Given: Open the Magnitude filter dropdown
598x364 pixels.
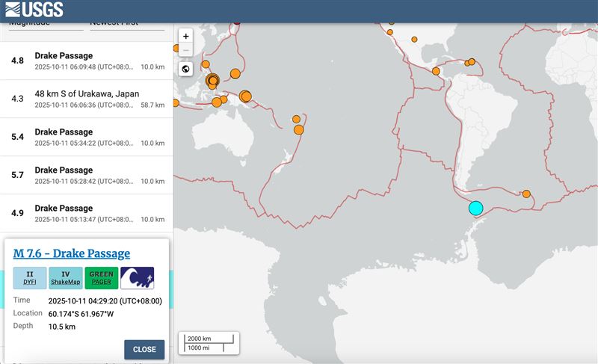Looking at the screenshot, I should point(45,24).
